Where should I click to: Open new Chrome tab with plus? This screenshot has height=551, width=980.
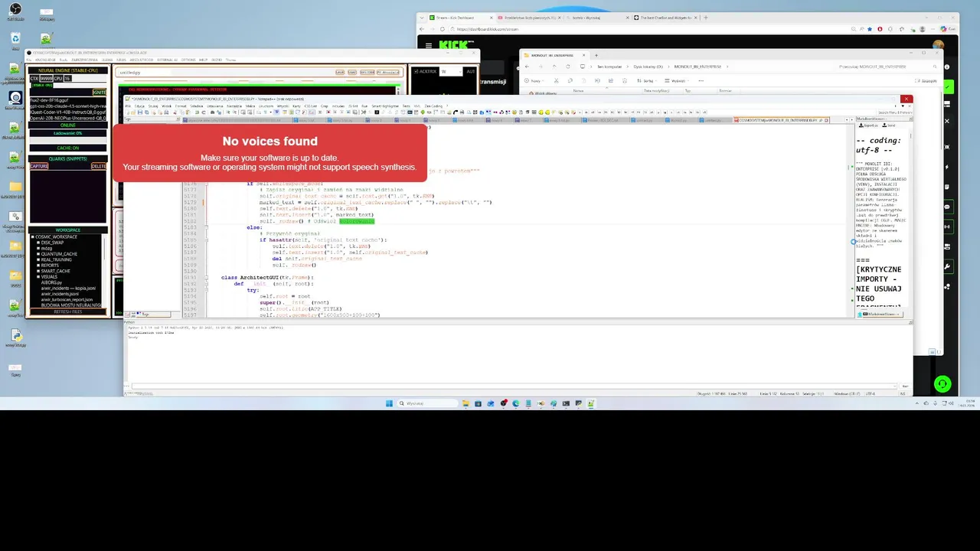pos(706,17)
